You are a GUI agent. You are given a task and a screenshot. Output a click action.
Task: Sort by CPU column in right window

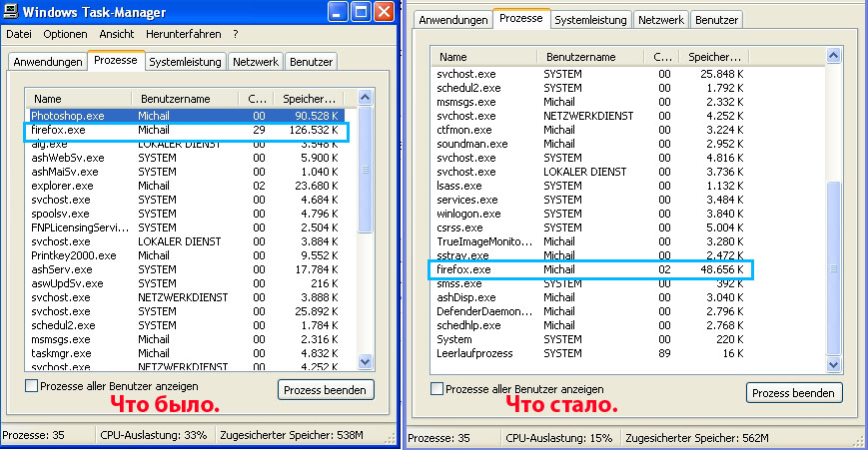662,57
